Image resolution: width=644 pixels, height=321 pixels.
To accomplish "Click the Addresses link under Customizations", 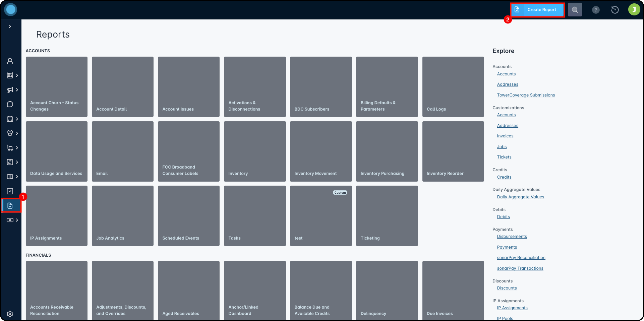I will coord(508,126).
